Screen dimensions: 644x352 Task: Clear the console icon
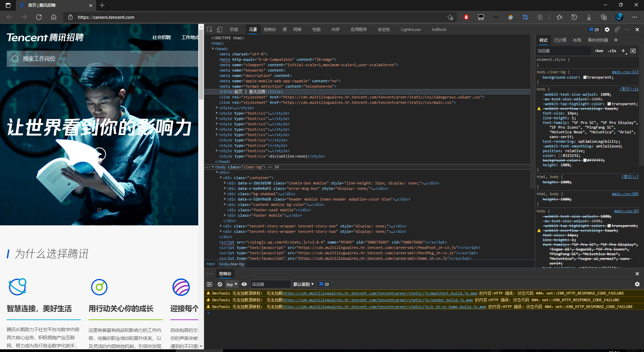pos(220,284)
